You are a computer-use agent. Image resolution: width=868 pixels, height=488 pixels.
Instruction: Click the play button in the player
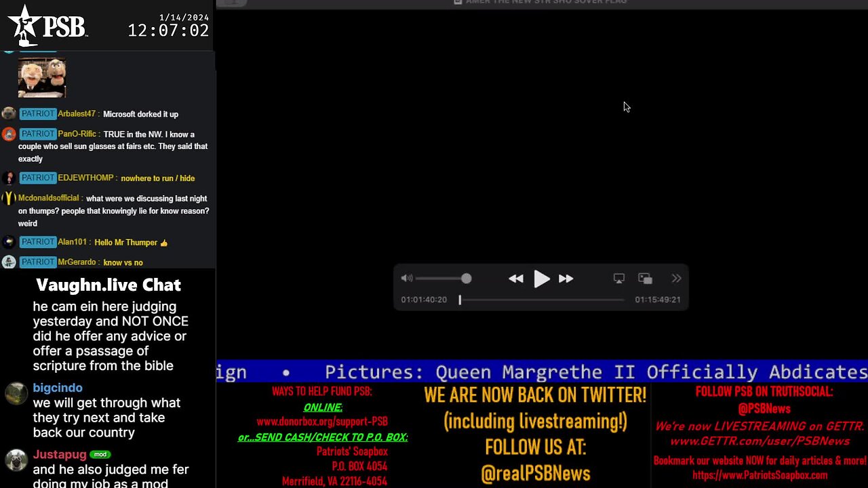click(541, 279)
